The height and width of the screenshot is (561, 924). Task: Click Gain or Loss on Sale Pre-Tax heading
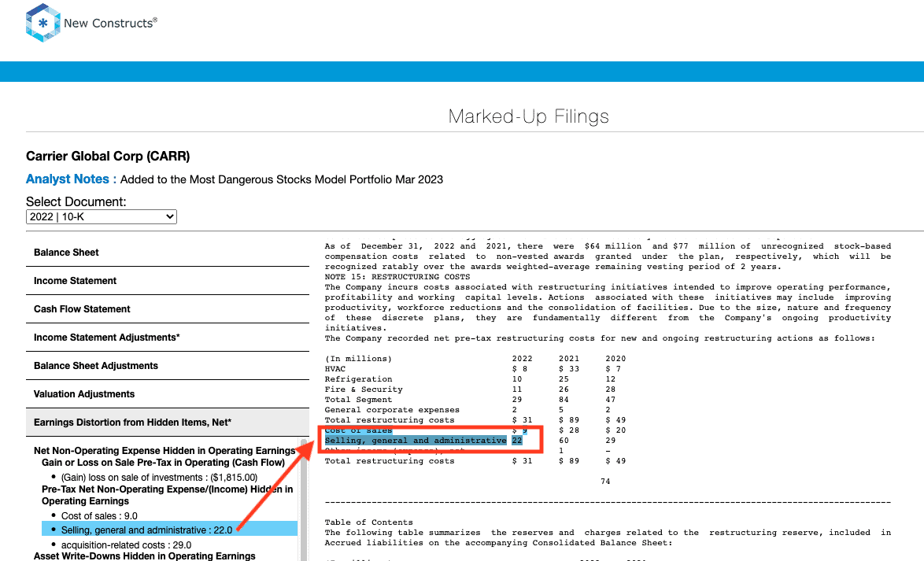(163, 463)
